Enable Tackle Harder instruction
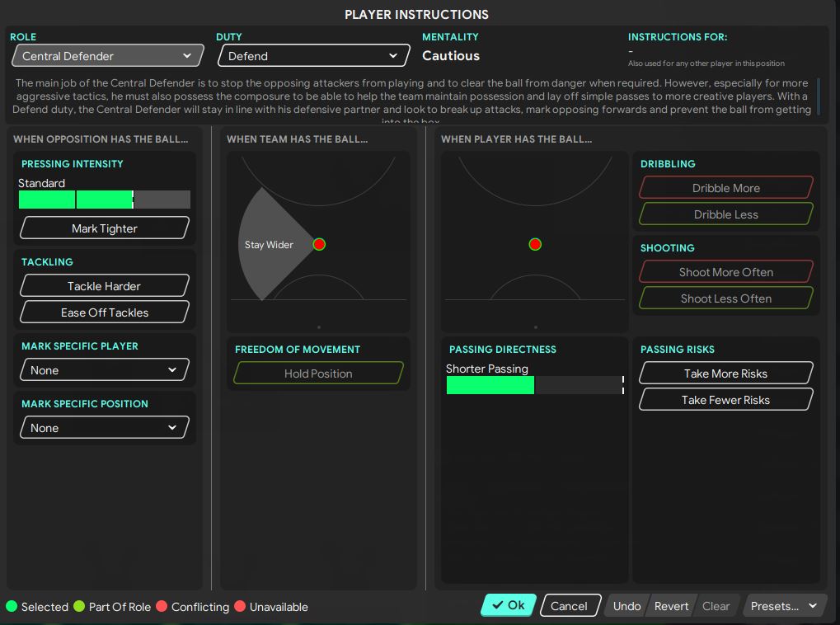 pos(105,286)
